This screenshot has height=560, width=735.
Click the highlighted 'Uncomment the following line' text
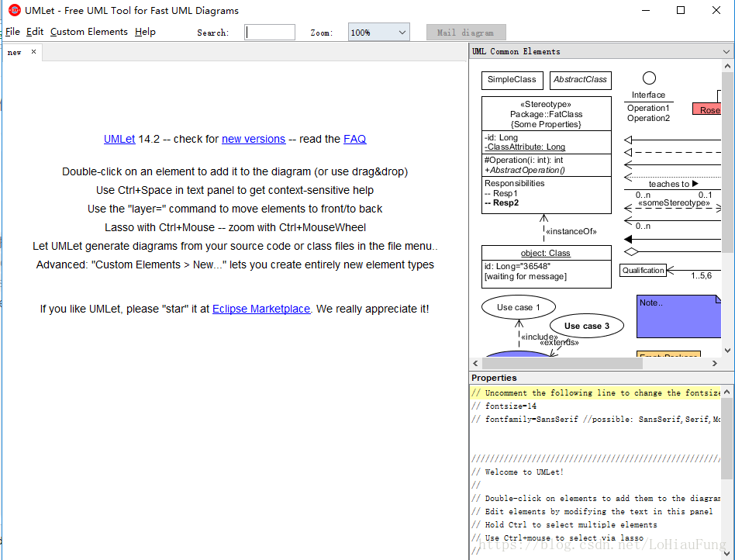595,393
